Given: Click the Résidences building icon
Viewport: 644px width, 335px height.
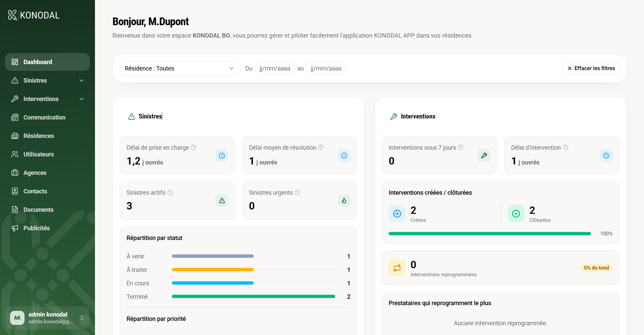Looking at the screenshot, I should tap(15, 136).
